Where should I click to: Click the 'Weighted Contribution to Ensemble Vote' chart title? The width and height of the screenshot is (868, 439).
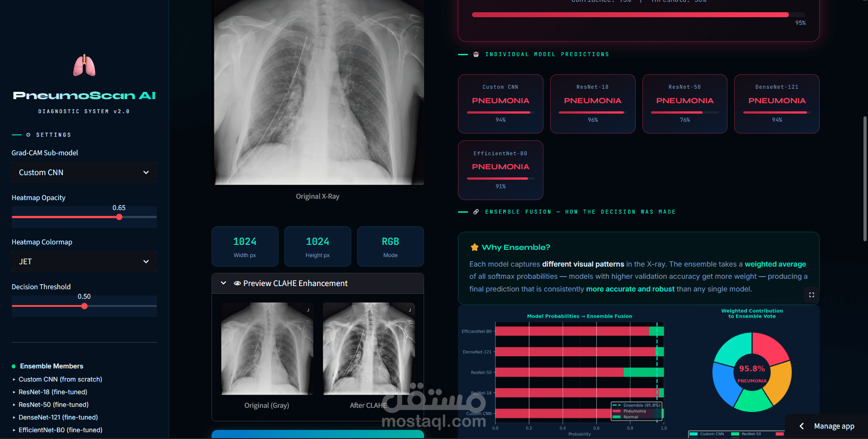point(752,314)
